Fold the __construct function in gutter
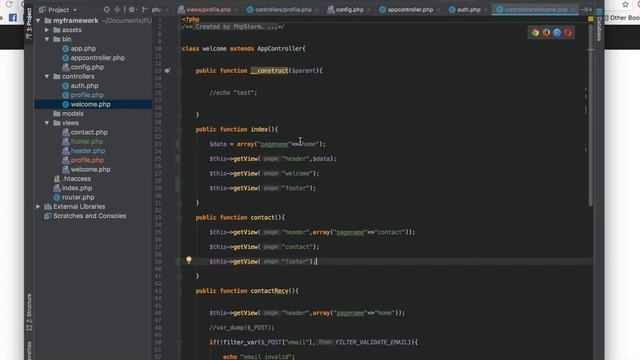This screenshot has height=360, width=640. click(179, 71)
